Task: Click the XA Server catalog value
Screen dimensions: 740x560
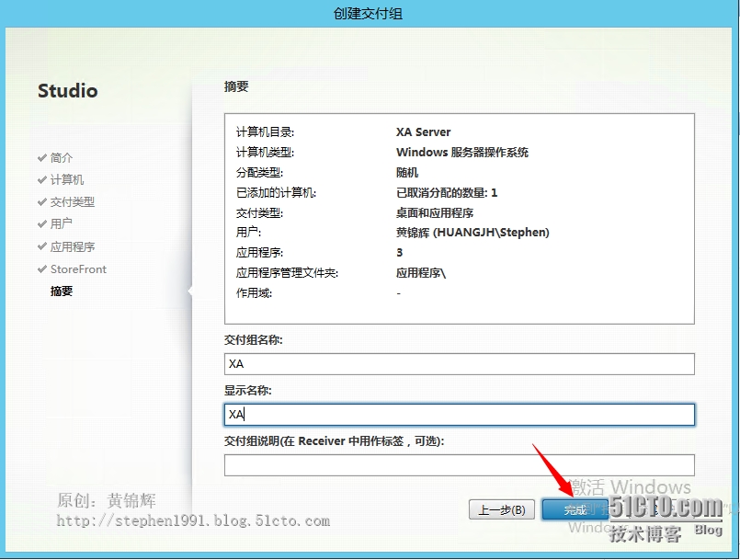Action: coord(424,132)
